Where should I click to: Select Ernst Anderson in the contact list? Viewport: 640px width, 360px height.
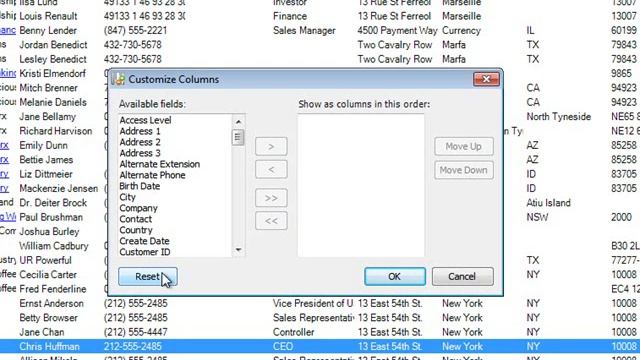51,303
